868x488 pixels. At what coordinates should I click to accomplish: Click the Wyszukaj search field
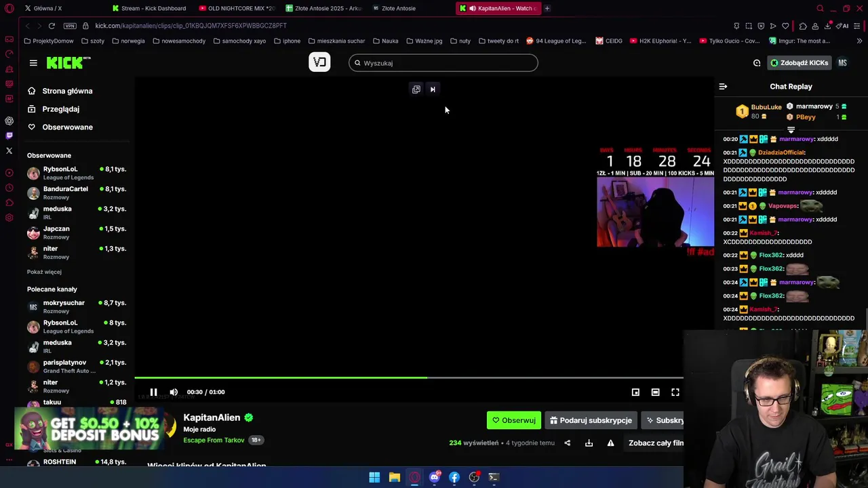[x=443, y=63]
